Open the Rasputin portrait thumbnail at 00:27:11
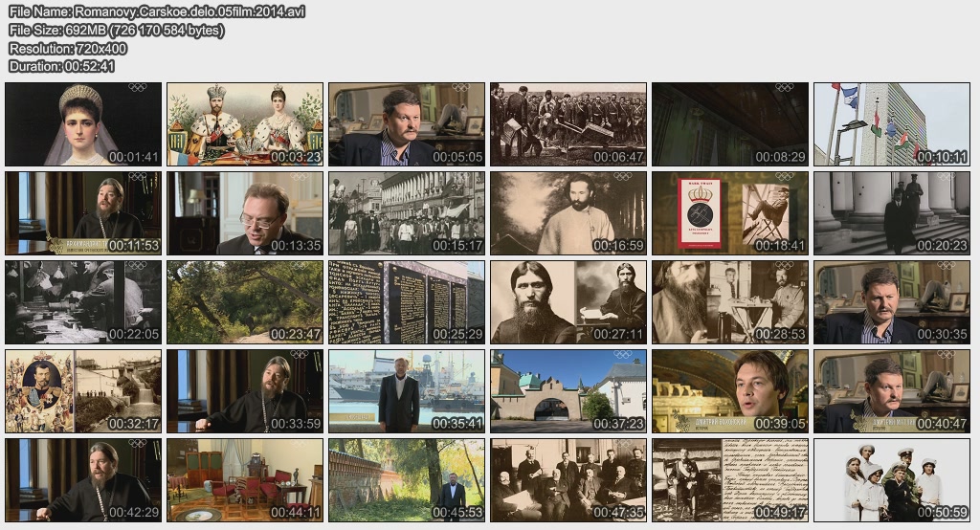This screenshot has height=530, width=980. point(568,302)
